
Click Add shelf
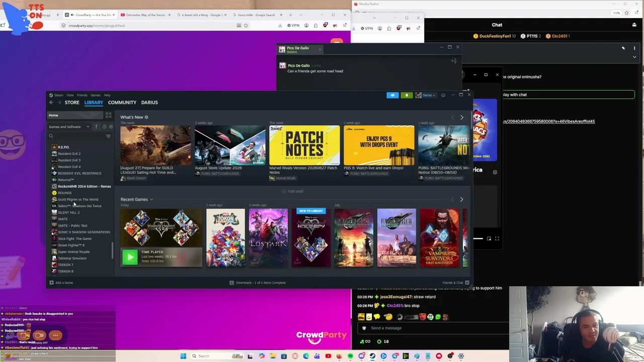click(x=292, y=192)
